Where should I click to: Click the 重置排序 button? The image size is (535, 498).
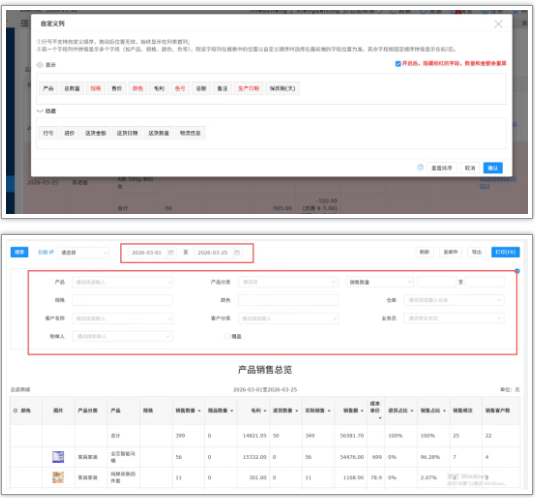[x=442, y=168]
